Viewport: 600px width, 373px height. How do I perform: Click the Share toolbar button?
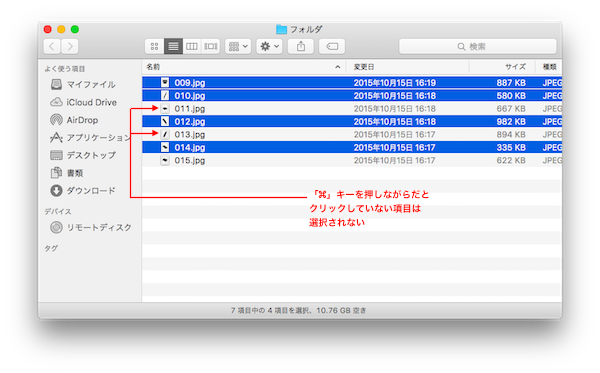301,47
